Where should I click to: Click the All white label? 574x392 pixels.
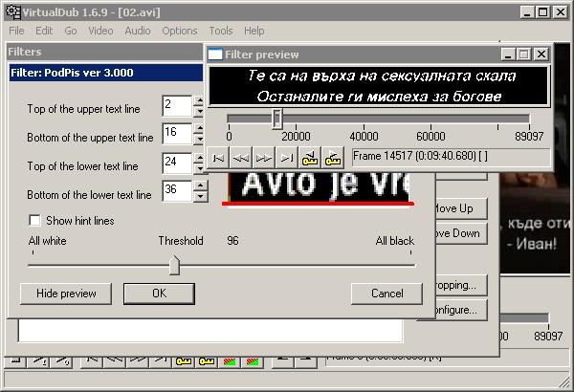point(47,241)
